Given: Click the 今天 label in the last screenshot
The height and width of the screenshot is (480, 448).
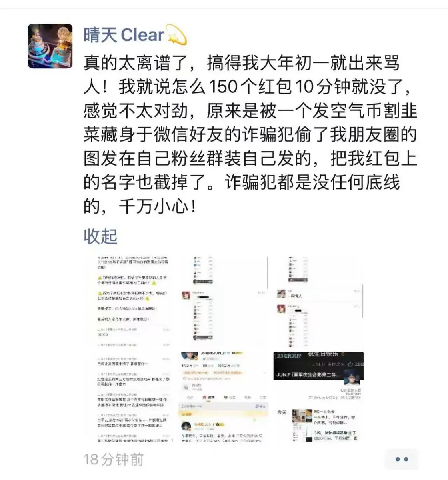Looking at the screenshot, I should tap(282, 412).
